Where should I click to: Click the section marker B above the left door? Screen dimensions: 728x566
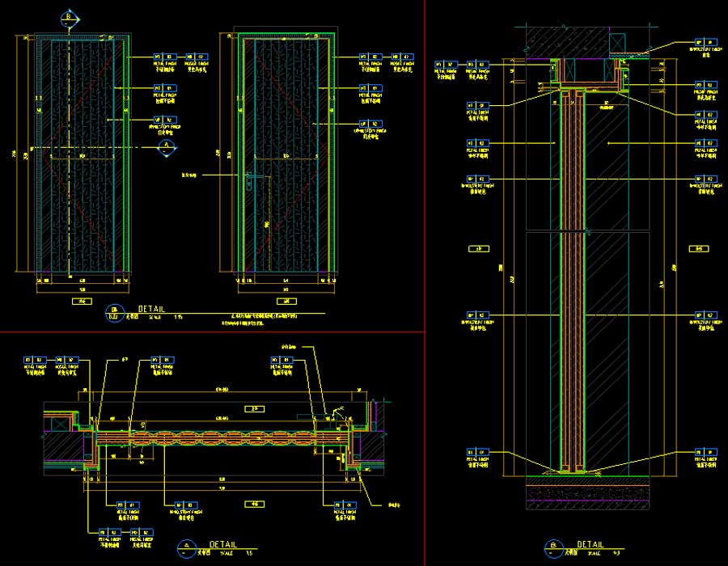point(70,17)
